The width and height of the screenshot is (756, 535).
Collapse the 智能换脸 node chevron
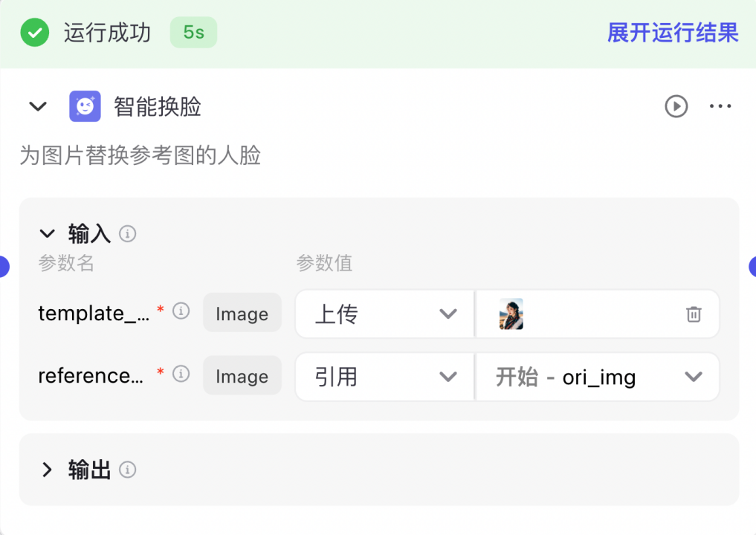coord(38,106)
